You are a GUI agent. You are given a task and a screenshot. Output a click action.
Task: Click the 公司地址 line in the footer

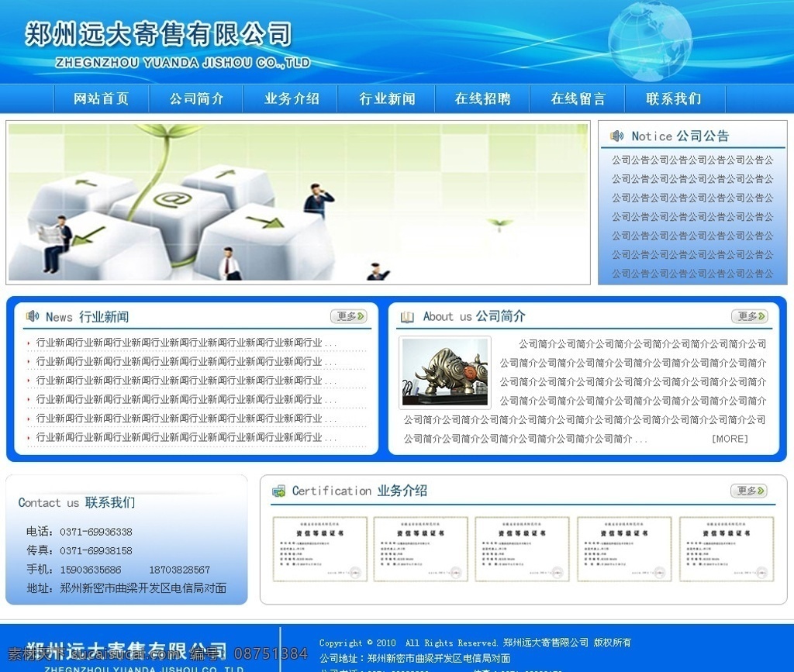(415, 658)
